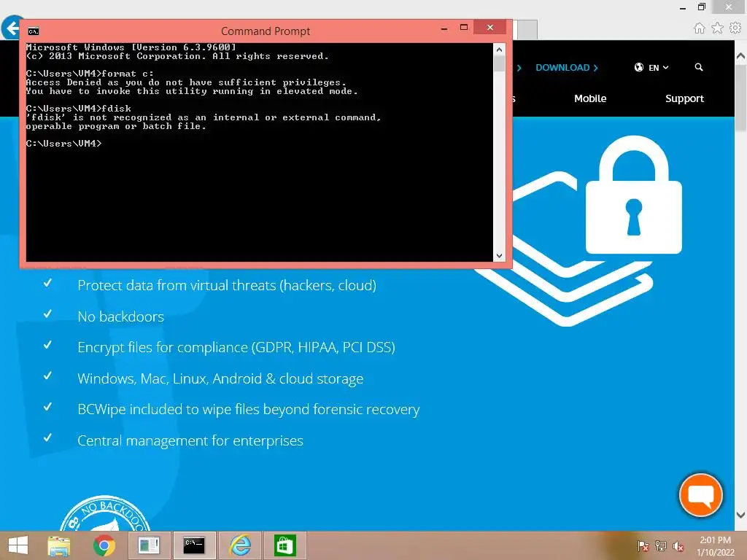Open Windows Store from the taskbar
This screenshot has height=560, width=747.
(285, 545)
